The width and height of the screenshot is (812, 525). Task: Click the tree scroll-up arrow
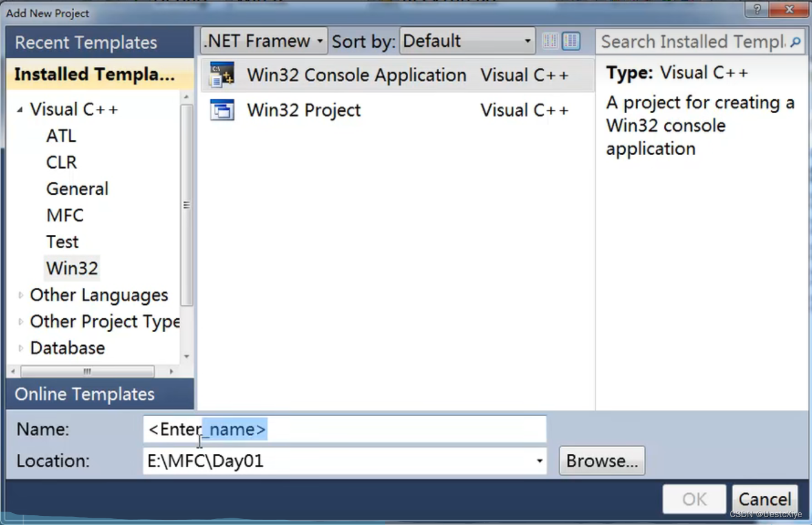[187, 97]
